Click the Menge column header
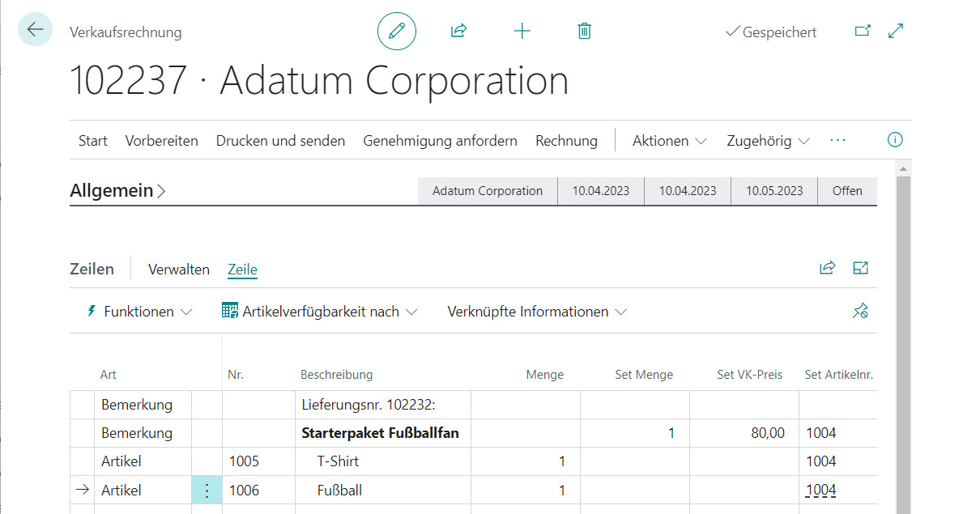 pyautogui.click(x=545, y=375)
